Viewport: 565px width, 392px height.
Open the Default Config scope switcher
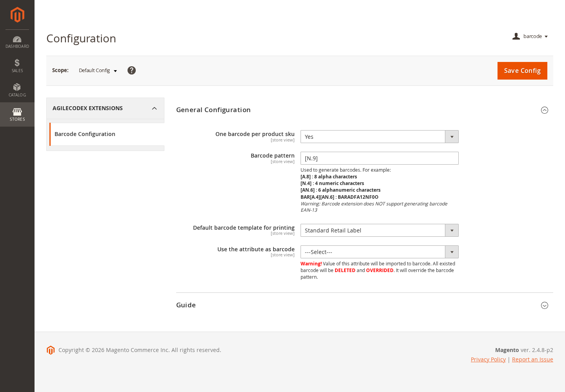pos(98,71)
